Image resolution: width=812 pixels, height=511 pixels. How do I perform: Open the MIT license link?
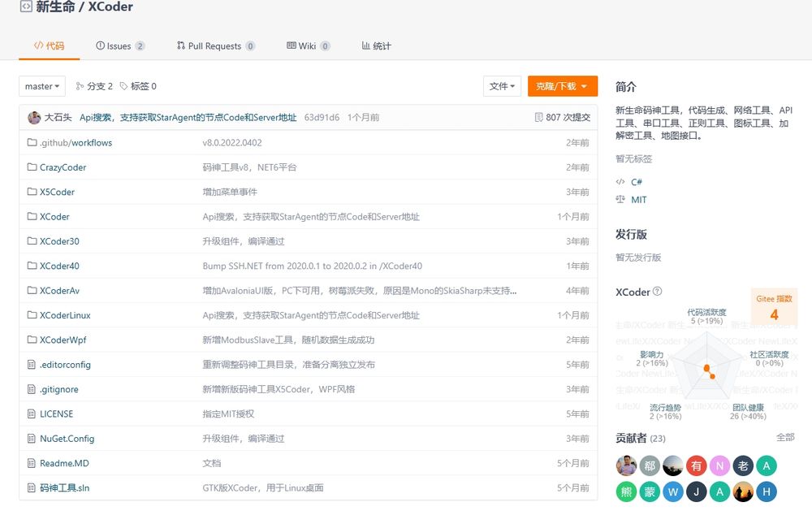(638, 200)
